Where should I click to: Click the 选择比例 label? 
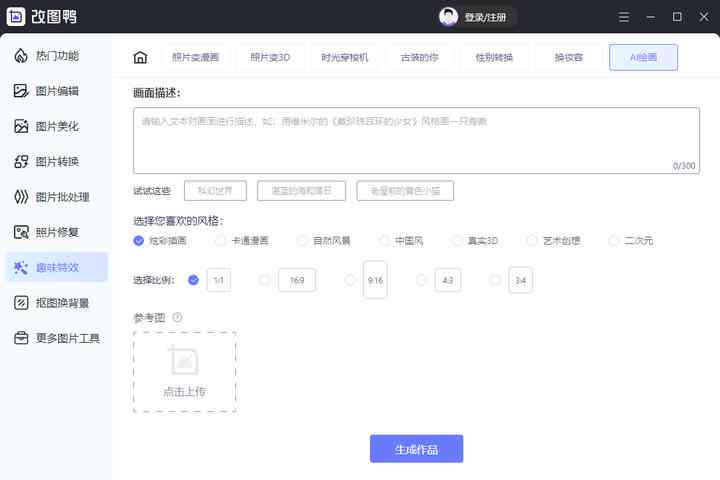coord(154,280)
